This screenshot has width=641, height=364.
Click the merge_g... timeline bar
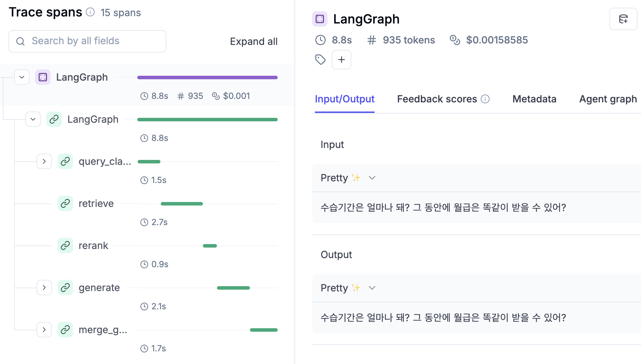(x=264, y=330)
